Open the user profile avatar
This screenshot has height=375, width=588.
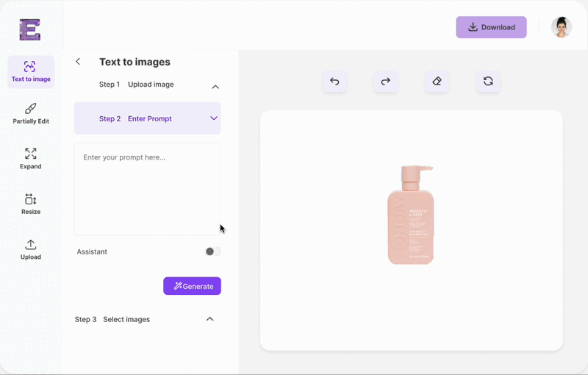tap(561, 27)
